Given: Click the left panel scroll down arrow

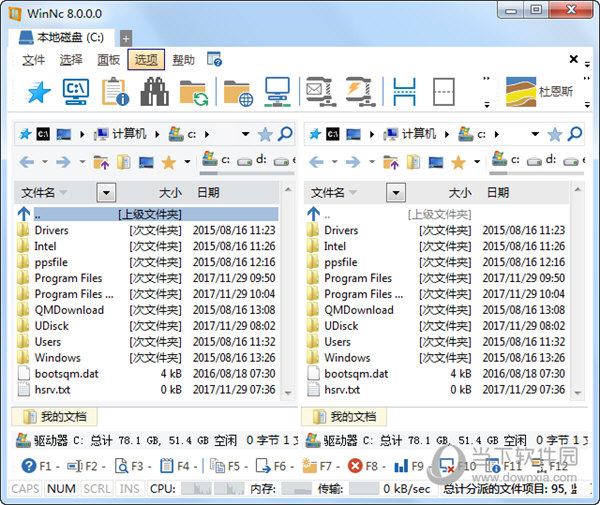Looking at the screenshot, I should pos(288,393).
